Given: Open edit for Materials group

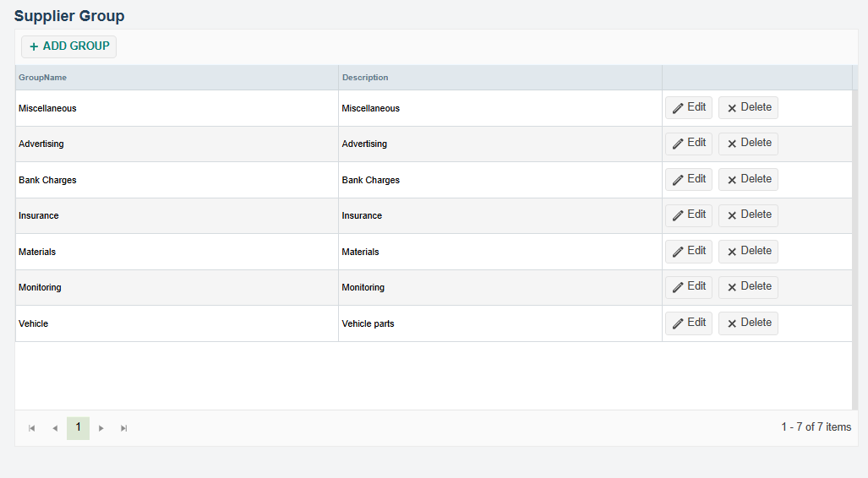Looking at the screenshot, I should click(688, 252).
